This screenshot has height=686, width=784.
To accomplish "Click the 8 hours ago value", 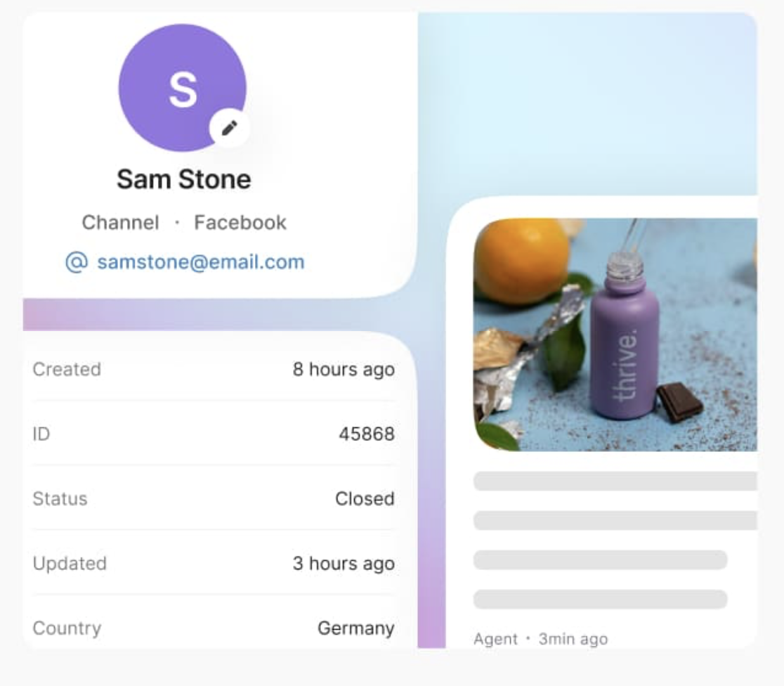I will click(x=344, y=369).
